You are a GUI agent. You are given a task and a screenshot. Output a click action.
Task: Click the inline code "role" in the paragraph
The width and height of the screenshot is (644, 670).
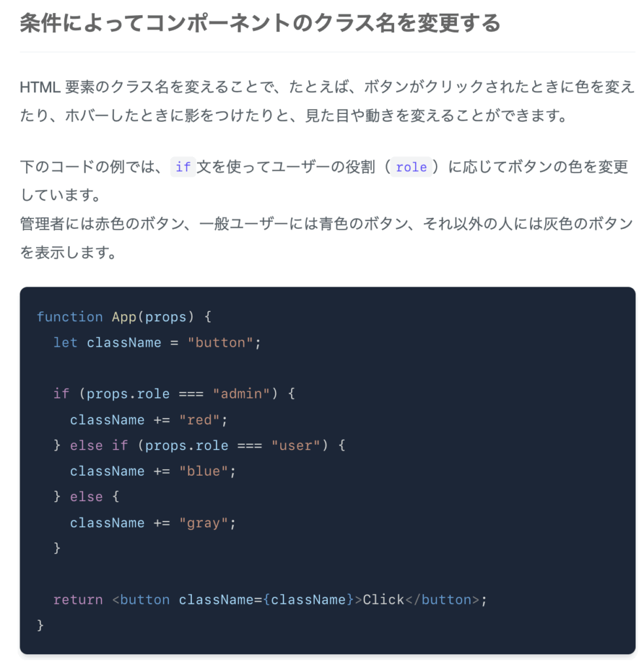411,167
